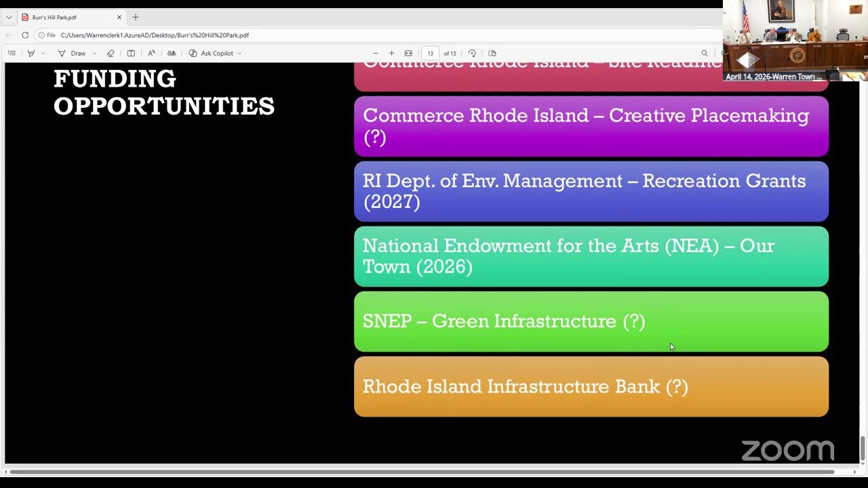Image resolution: width=868 pixels, height=488 pixels.
Task: Start Read aloud
Action: click(151, 53)
